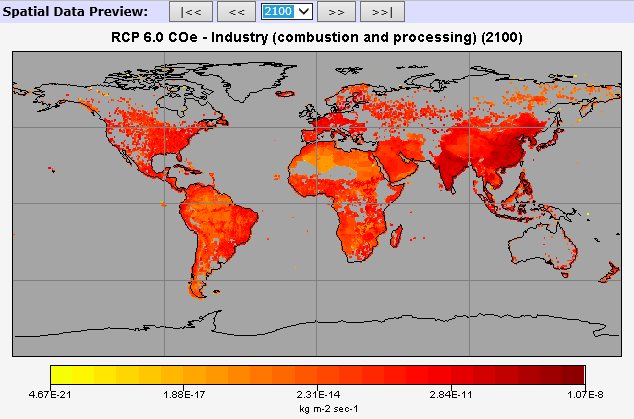The width and height of the screenshot is (634, 419).
Task: Jump to first year with |<< button
Action: (x=191, y=12)
